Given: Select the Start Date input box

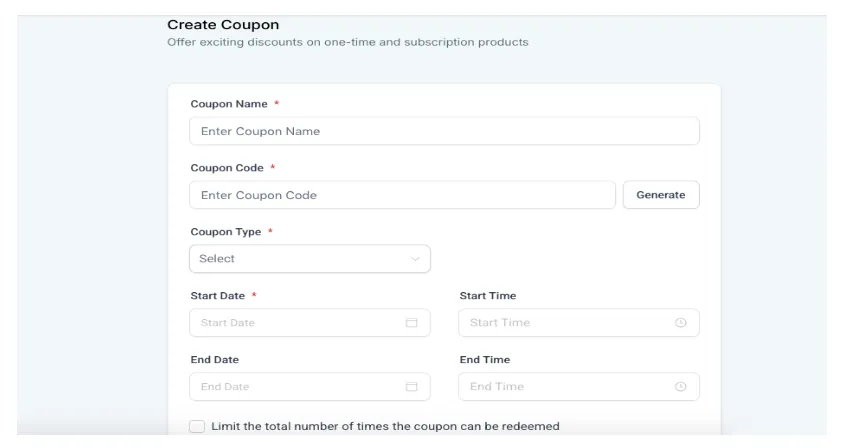Looking at the screenshot, I should (310, 322).
